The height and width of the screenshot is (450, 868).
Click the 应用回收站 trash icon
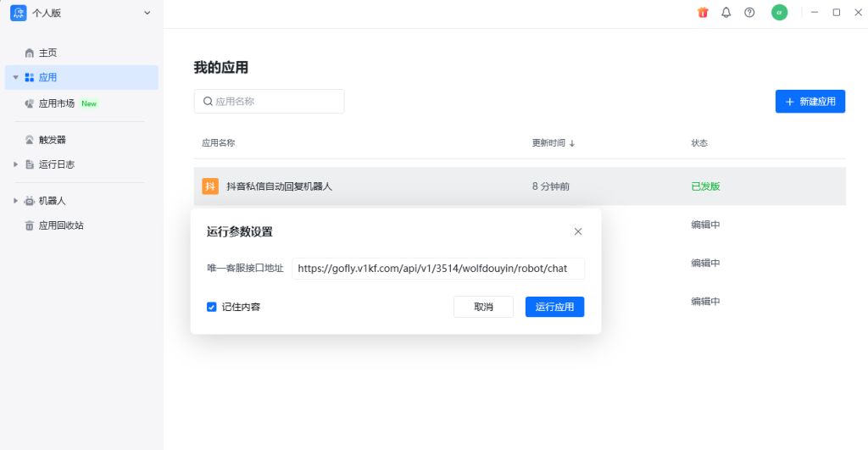pyautogui.click(x=30, y=225)
